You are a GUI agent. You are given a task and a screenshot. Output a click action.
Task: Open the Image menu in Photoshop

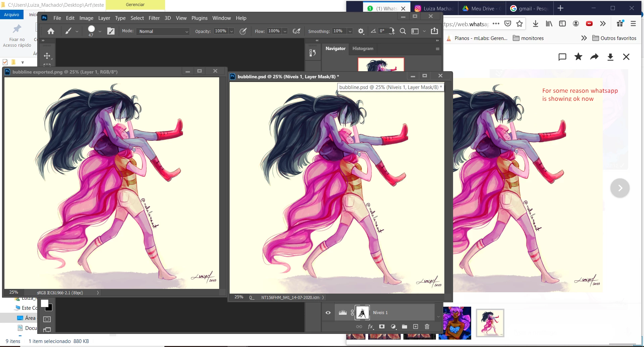point(86,18)
